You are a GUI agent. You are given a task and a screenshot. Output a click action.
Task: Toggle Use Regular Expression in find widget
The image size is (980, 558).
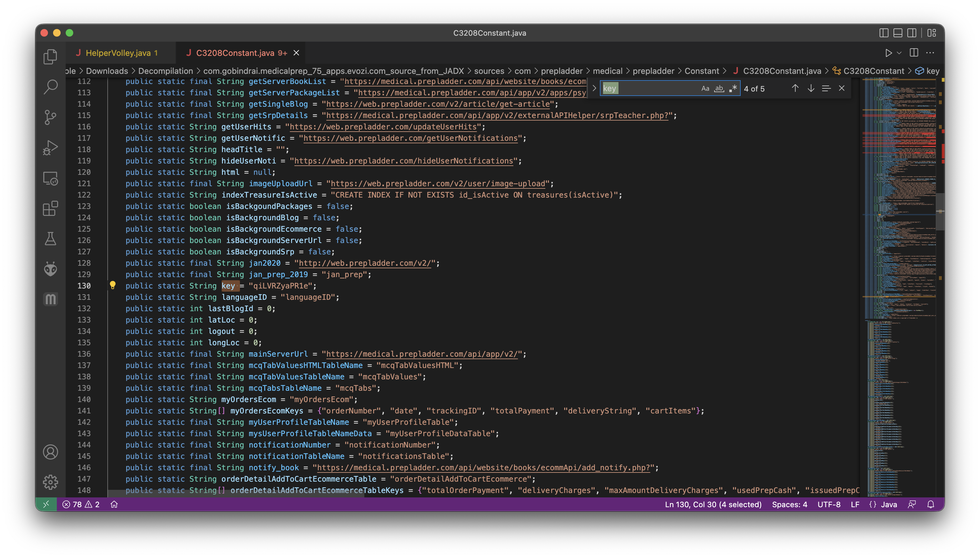point(733,88)
